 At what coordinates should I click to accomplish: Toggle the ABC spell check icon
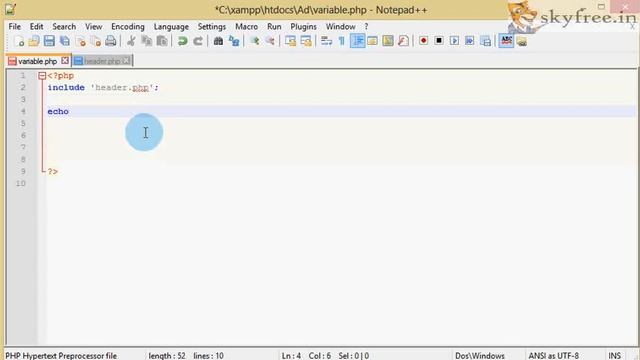point(506,41)
